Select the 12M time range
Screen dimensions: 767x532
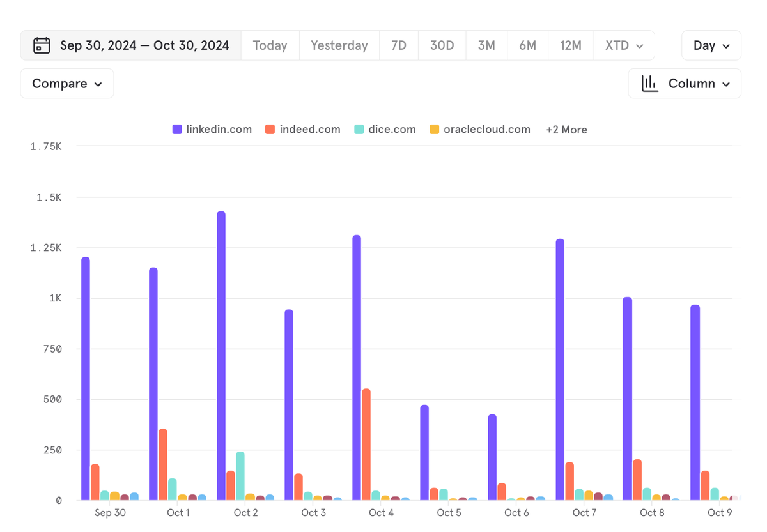pyautogui.click(x=571, y=45)
